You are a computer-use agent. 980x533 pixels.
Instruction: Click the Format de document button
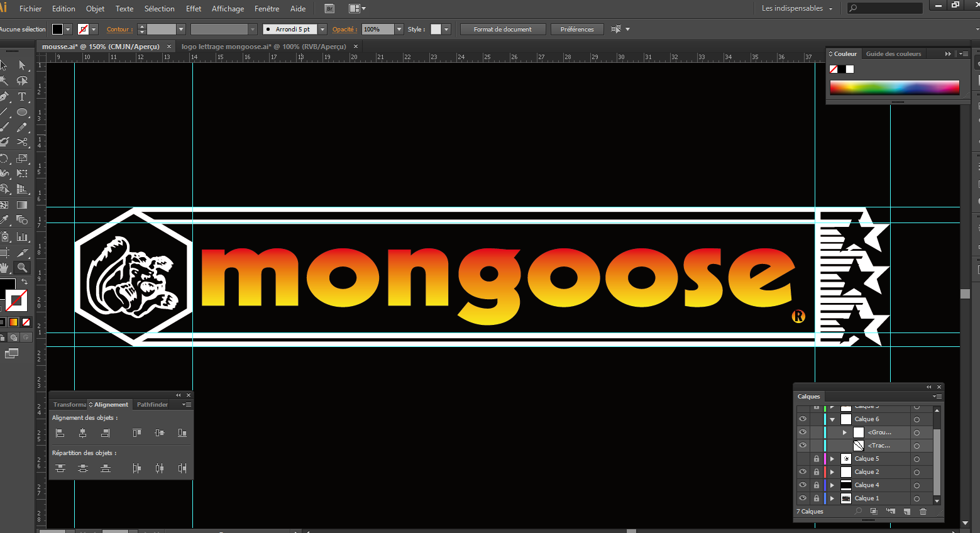click(x=502, y=30)
